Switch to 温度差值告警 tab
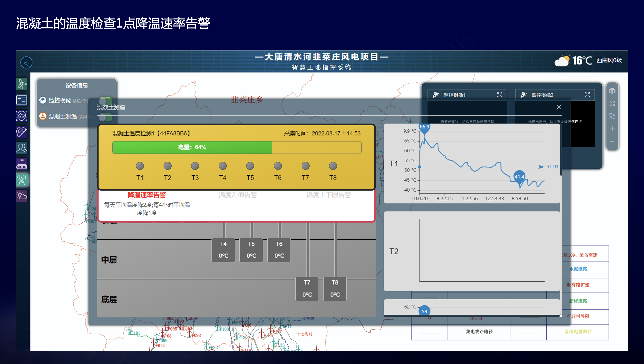 click(238, 195)
